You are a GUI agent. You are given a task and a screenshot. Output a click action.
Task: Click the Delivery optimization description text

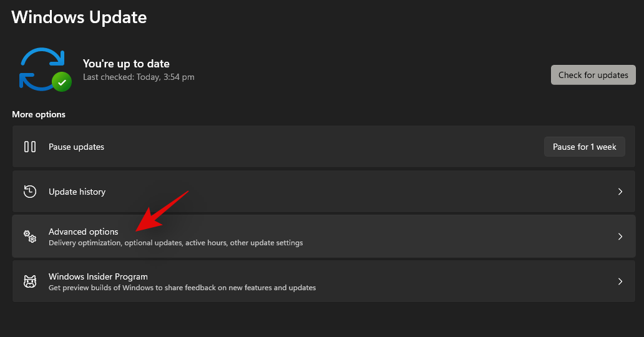click(x=175, y=243)
